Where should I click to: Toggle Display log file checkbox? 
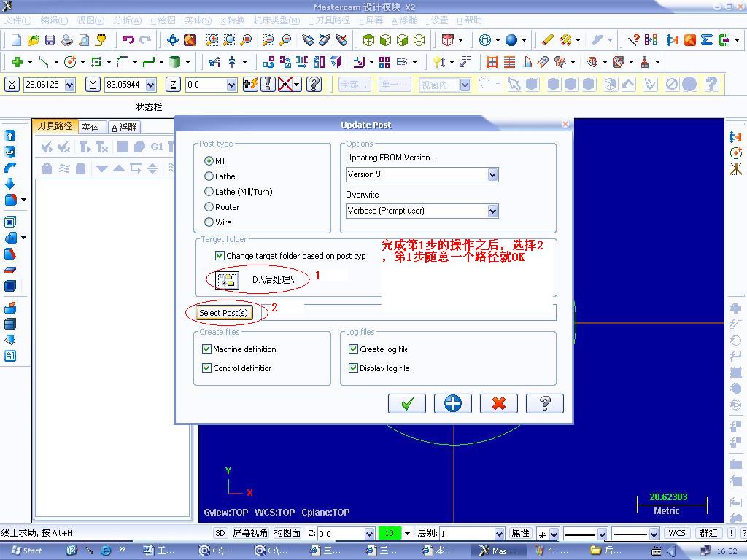(x=354, y=368)
